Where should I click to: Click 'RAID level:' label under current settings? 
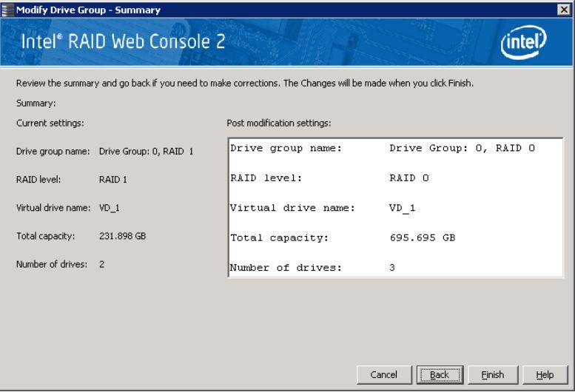(x=38, y=180)
